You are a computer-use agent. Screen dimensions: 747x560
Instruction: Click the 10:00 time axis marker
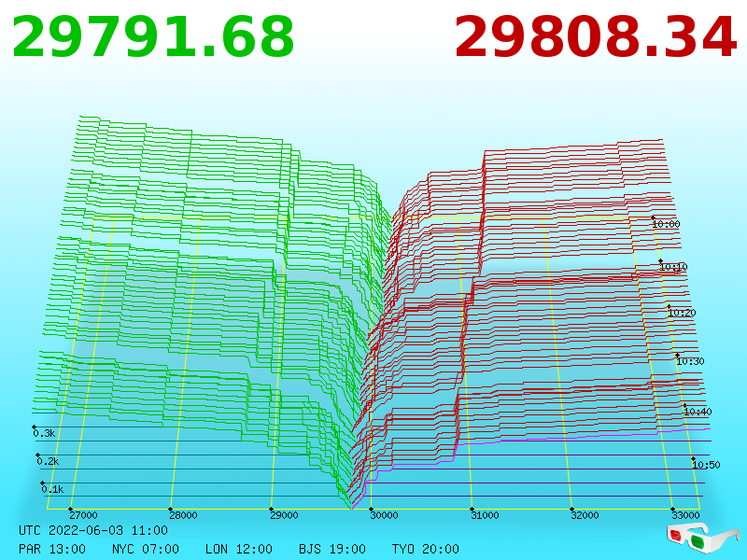(666, 224)
